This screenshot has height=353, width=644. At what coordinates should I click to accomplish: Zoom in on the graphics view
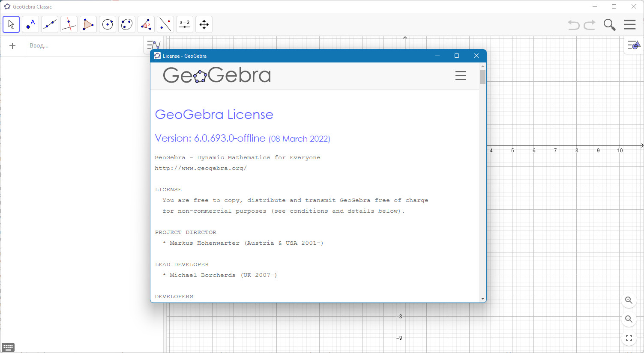pos(629,300)
